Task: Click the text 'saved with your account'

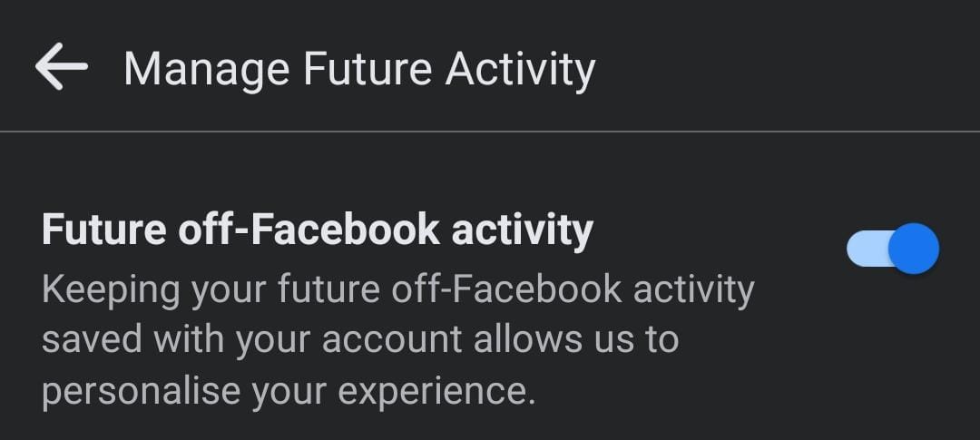Action: [x=251, y=340]
